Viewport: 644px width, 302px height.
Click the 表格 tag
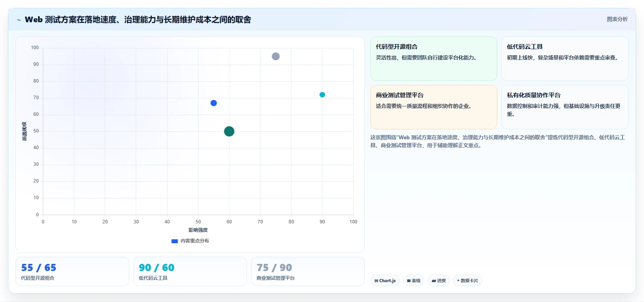point(414,281)
